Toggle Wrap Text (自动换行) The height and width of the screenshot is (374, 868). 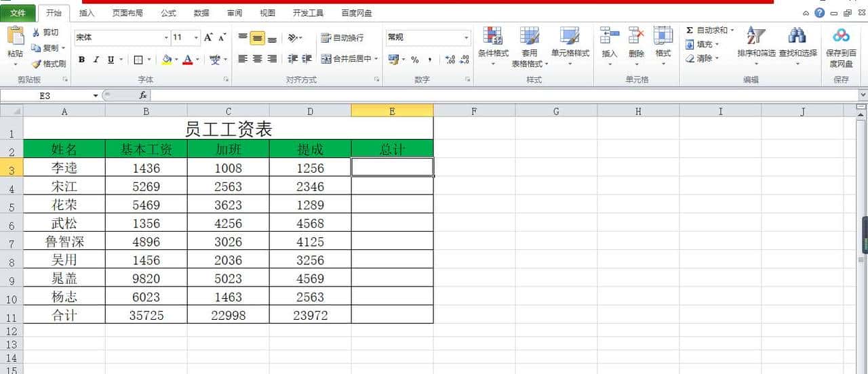coord(342,38)
